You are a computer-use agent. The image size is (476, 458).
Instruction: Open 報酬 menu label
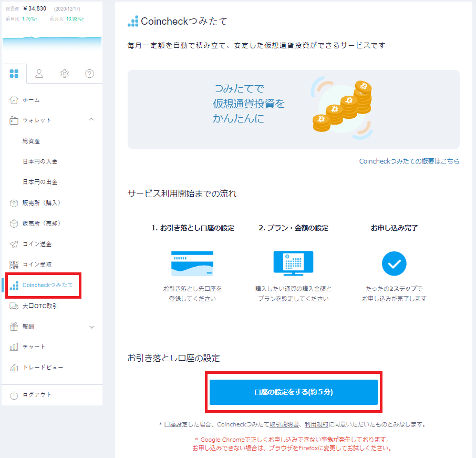tap(28, 327)
